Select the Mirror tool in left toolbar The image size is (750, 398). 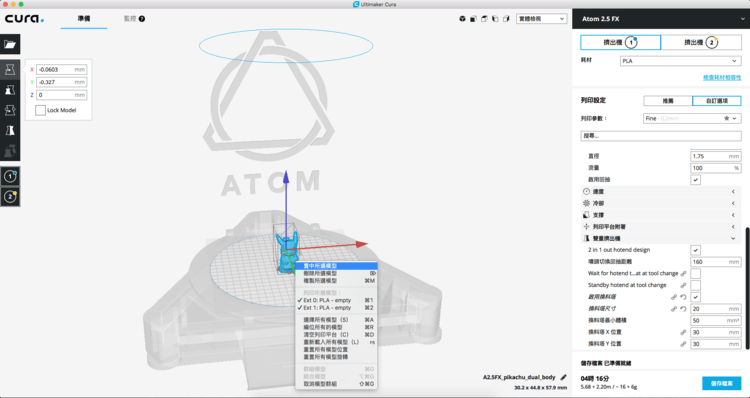pos(10,130)
